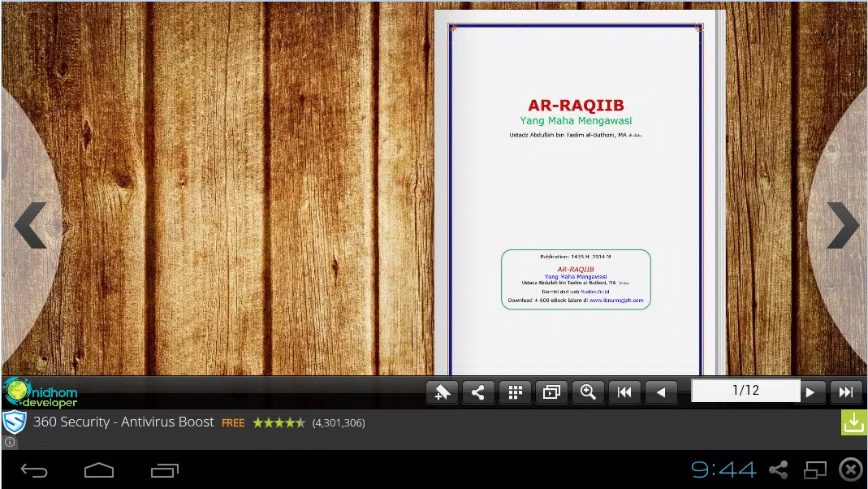Open the thumbnails grid view

point(515,392)
